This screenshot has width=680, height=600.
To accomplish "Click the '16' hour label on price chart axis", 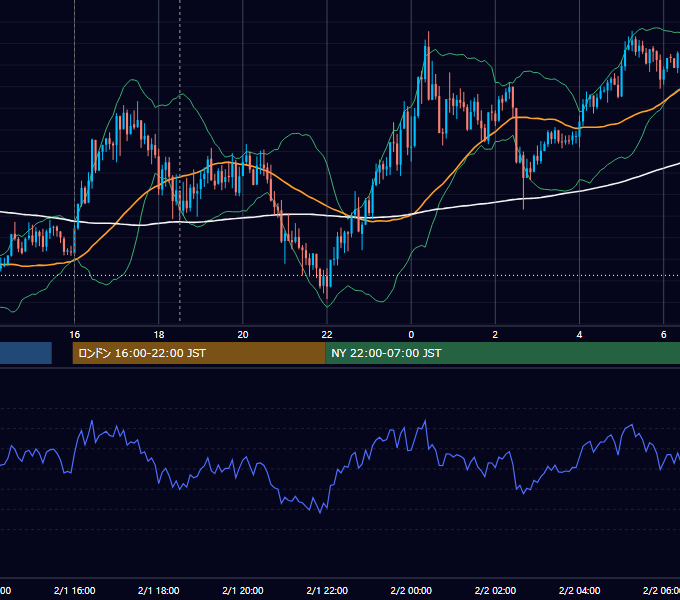I will point(75,335).
